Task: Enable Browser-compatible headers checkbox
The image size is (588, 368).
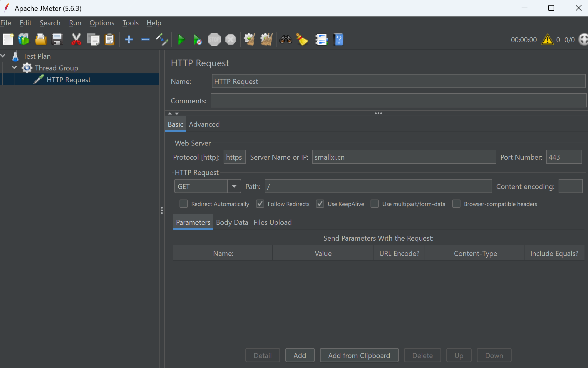Action: coord(456,204)
